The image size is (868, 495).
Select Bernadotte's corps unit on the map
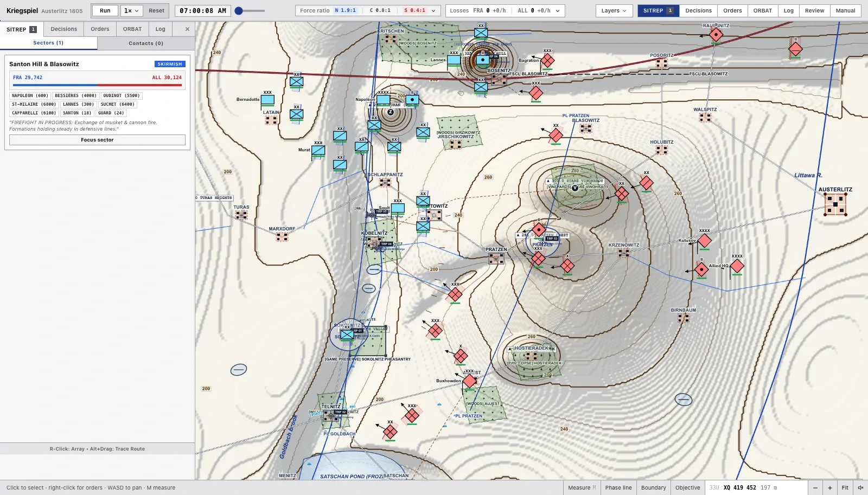coord(267,100)
